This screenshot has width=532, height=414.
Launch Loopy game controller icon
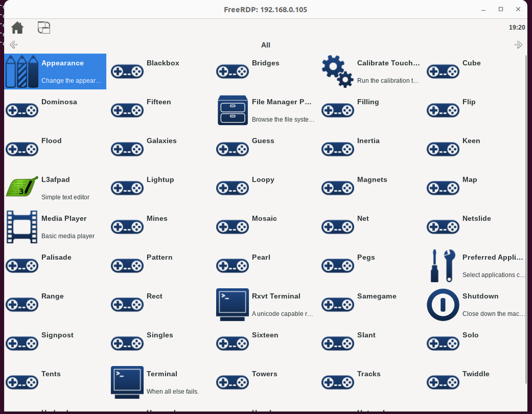coord(232,188)
